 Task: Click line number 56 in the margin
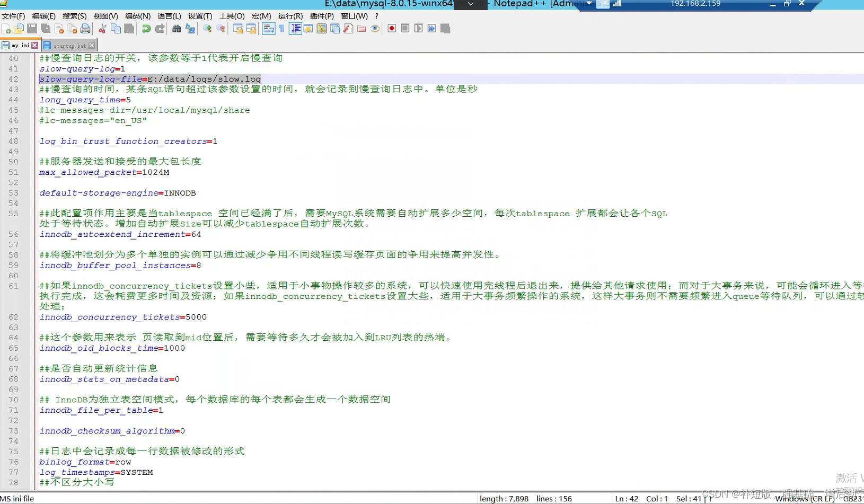click(13, 234)
